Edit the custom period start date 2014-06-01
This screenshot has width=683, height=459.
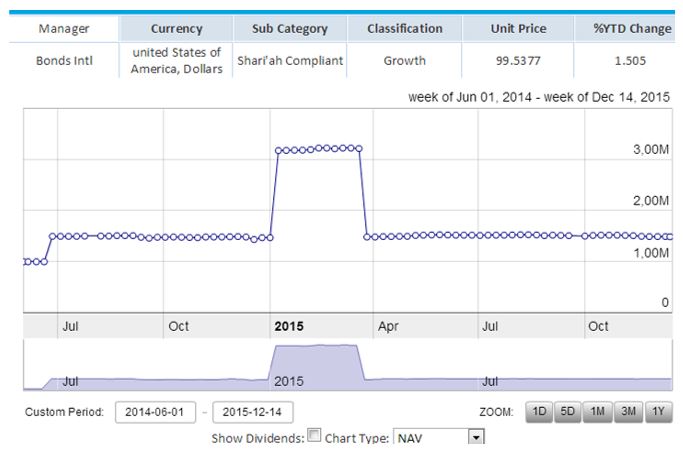click(x=154, y=412)
